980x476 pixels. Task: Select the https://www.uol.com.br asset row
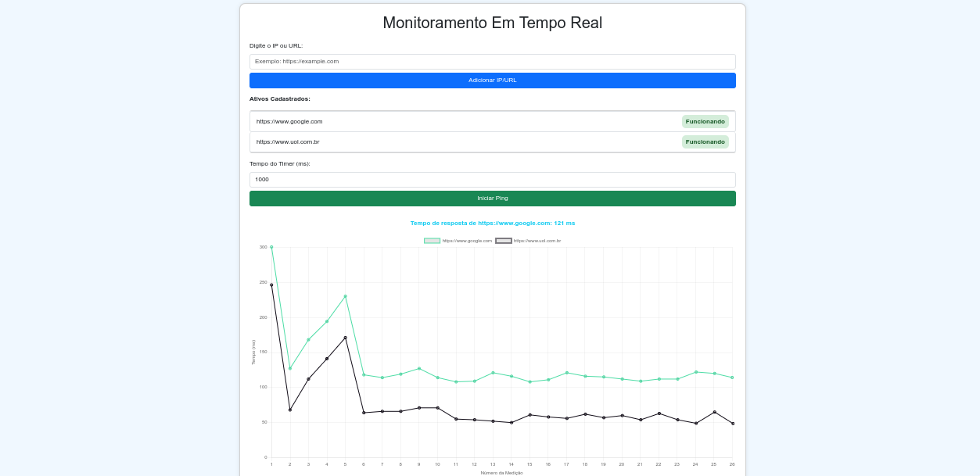click(492, 142)
